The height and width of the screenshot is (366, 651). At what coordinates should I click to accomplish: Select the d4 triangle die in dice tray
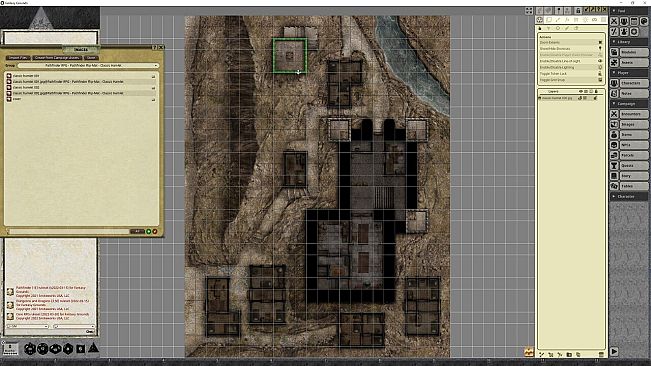93,348
